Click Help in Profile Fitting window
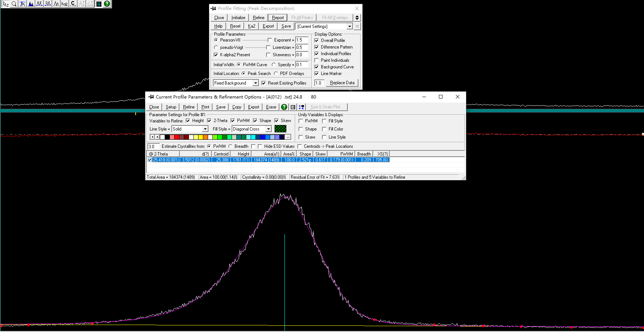This screenshot has height=332, width=644. [218, 26]
